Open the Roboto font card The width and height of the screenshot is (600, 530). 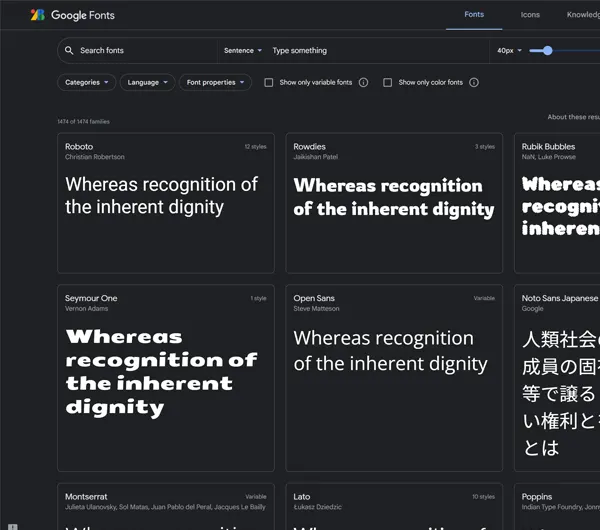[166, 203]
